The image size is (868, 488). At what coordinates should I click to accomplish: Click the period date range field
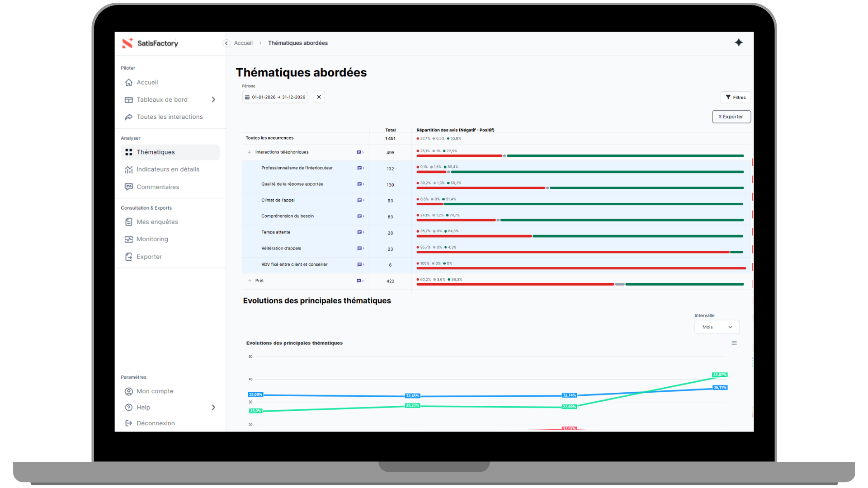tap(275, 97)
